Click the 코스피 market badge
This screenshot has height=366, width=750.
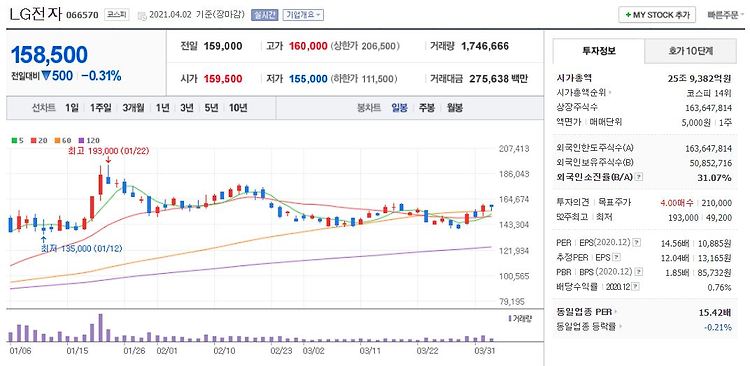pyautogui.click(x=117, y=15)
